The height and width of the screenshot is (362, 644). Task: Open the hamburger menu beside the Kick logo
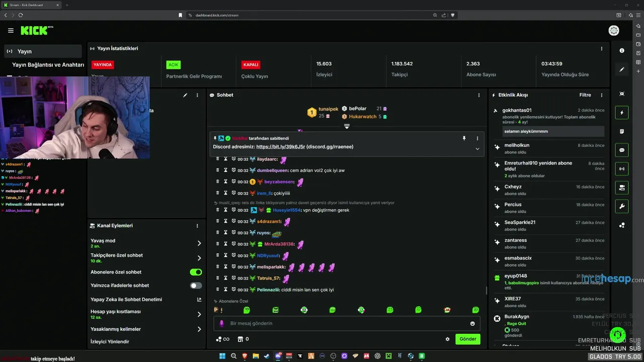[x=11, y=31]
